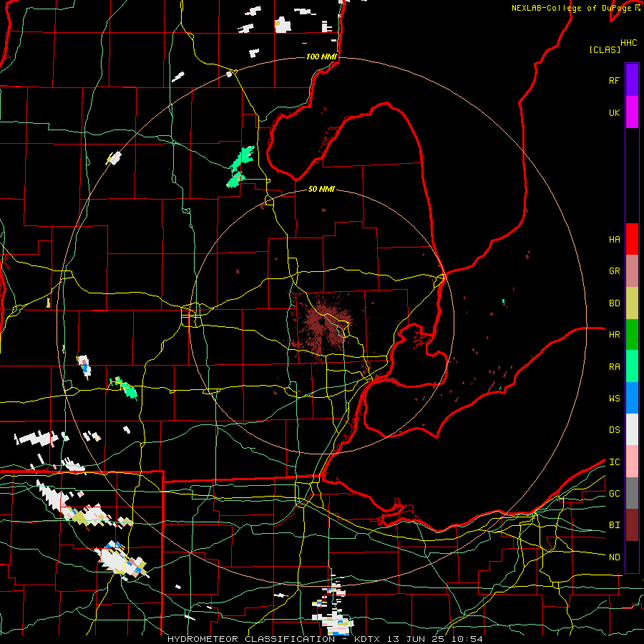Screen dimensions: 644x644
Task: Click the 13 JUN 25 date text
Action: click(416, 639)
